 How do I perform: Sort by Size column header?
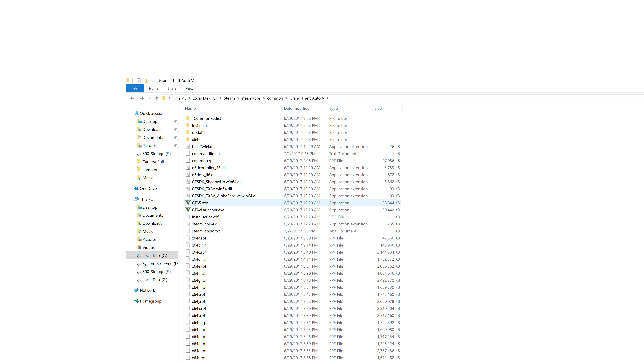pyautogui.click(x=378, y=108)
